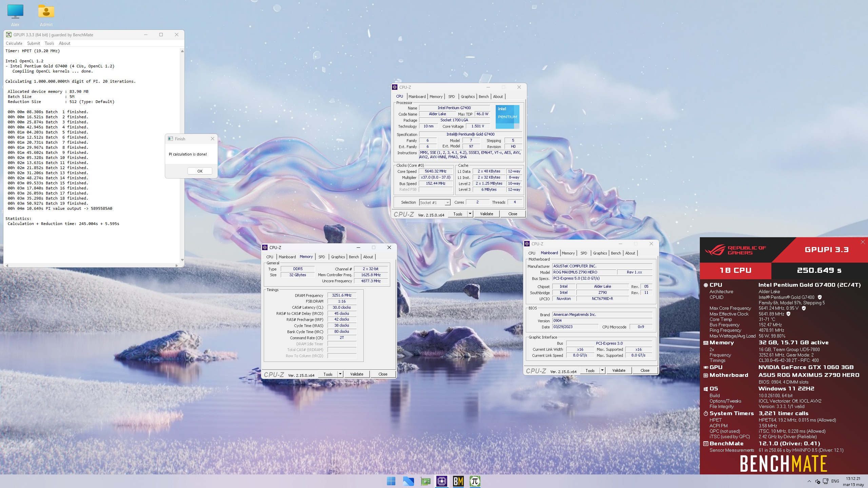Click GPUPI vertical scrollbar down arrow
Viewport: 868px width, 488px height.
(x=182, y=260)
